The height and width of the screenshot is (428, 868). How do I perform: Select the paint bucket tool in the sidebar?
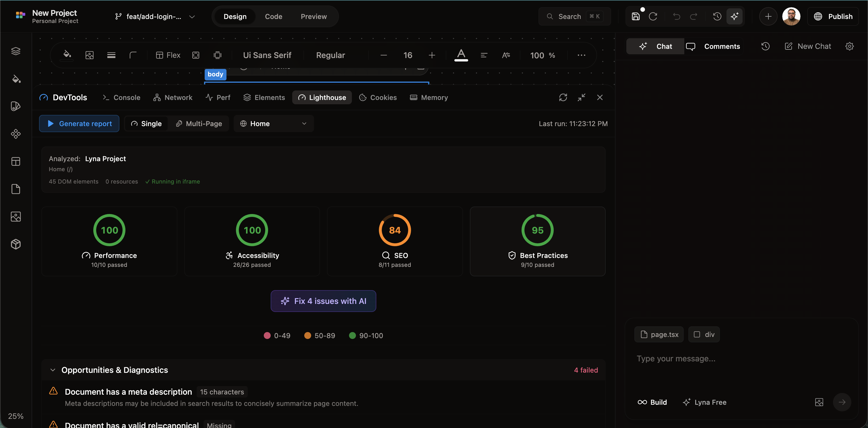tap(16, 79)
